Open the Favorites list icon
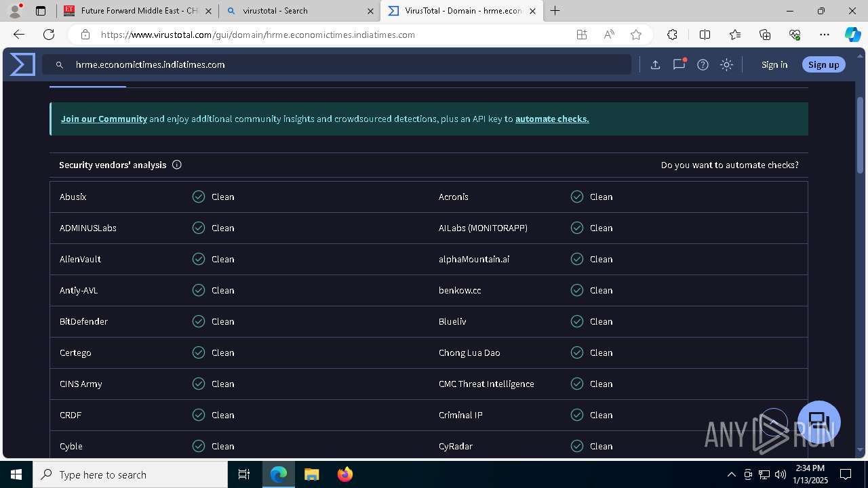 coord(735,35)
